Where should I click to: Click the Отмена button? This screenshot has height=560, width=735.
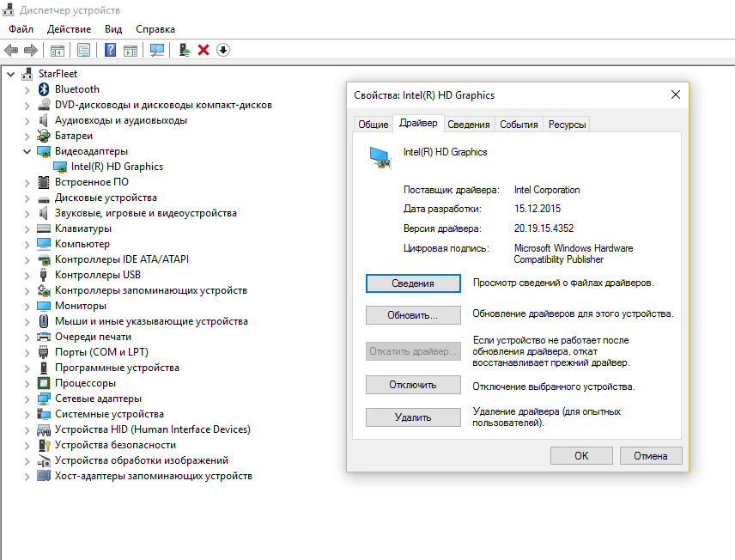pos(651,456)
